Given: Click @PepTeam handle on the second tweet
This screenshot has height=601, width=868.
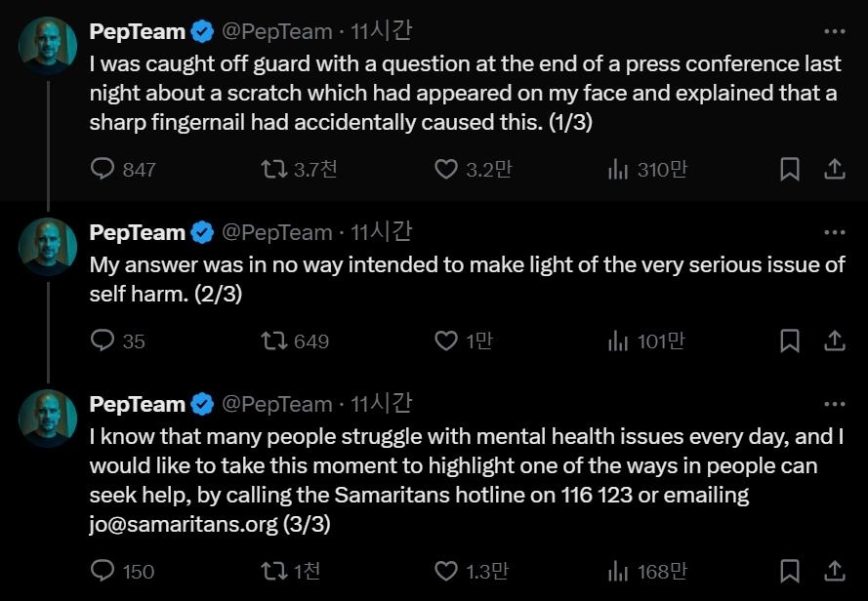Looking at the screenshot, I should (x=277, y=232).
